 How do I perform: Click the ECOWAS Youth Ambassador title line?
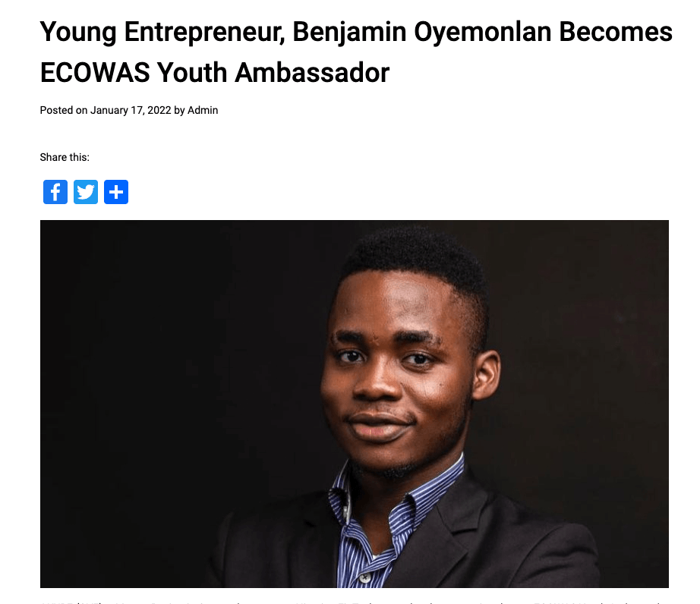[x=215, y=72]
